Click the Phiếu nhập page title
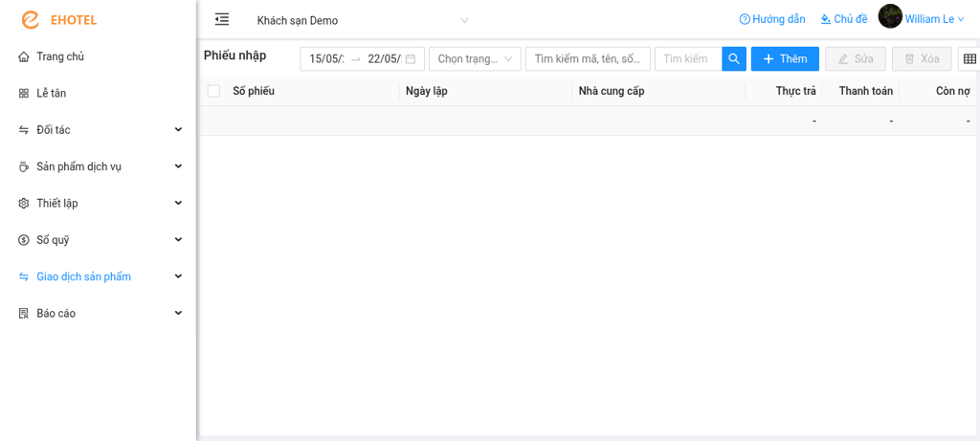Image resolution: width=980 pixels, height=441 pixels. pyautogui.click(x=235, y=55)
